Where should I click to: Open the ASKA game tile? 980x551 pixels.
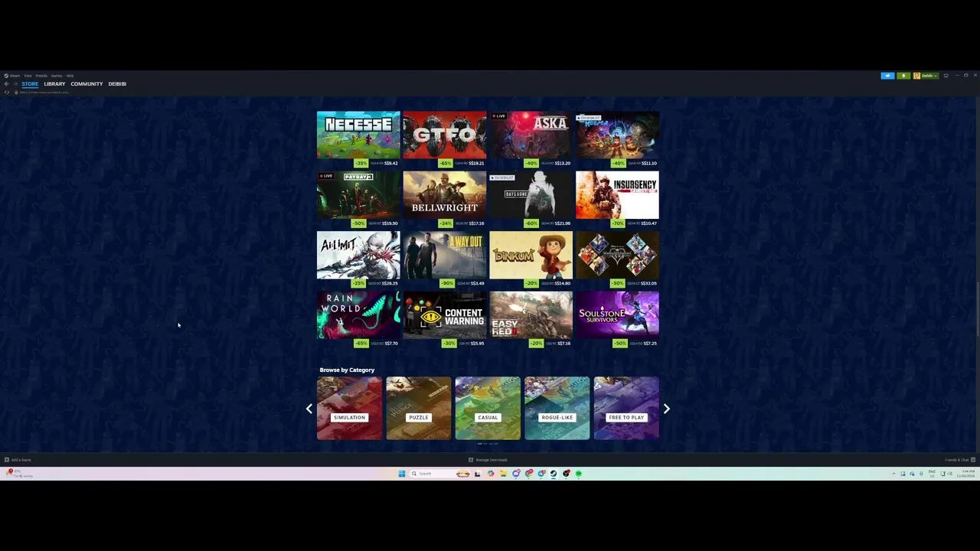point(531,135)
